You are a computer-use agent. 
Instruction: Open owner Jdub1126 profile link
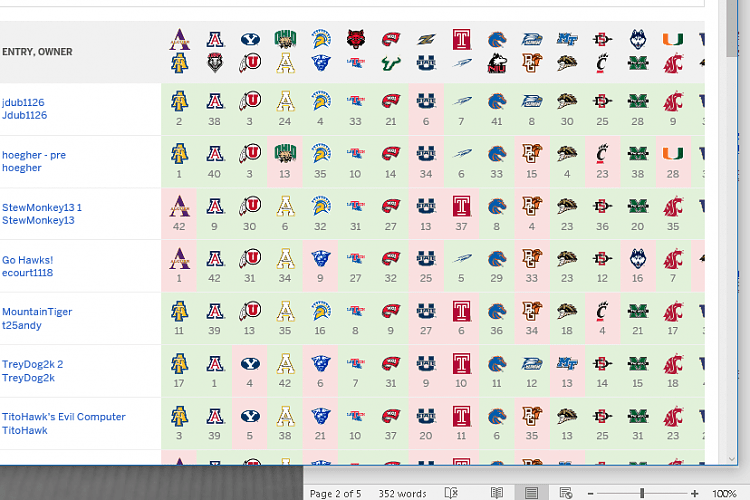tap(24, 115)
